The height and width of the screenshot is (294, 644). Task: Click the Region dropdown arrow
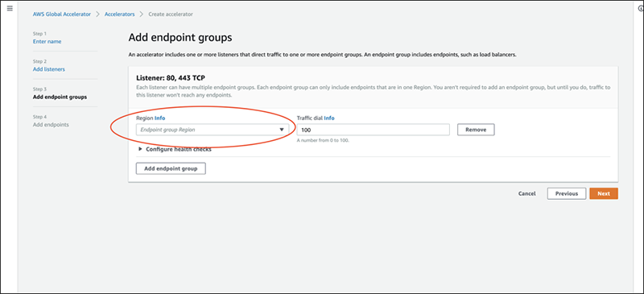(x=282, y=130)
